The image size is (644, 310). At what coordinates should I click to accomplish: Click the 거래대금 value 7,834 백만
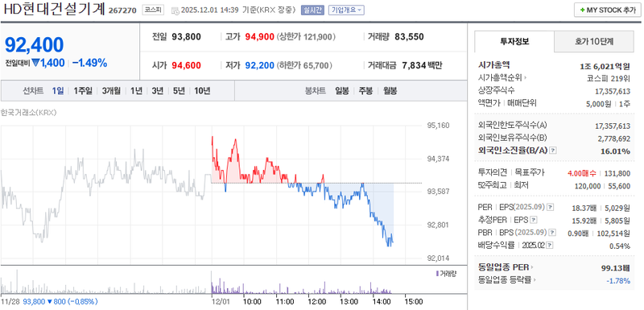pyautogui.click(x=422, y=65)
